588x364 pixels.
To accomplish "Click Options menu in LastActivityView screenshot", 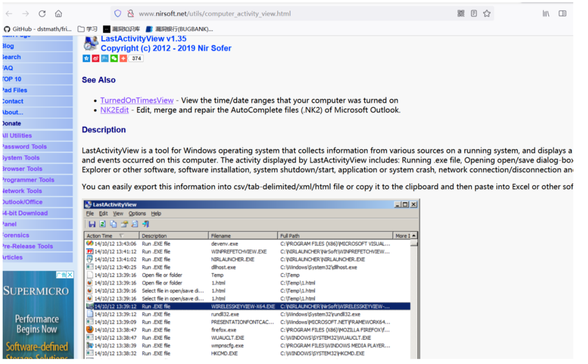I will [x=137, y=213].
